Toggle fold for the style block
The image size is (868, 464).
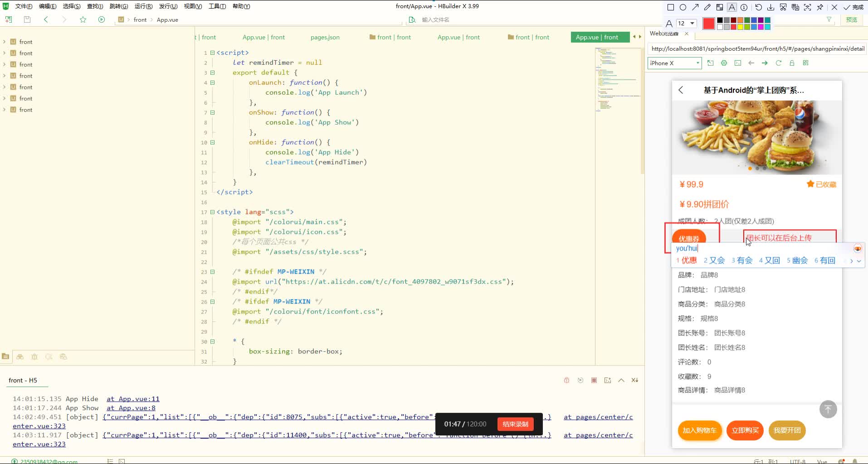coord(212,212)
